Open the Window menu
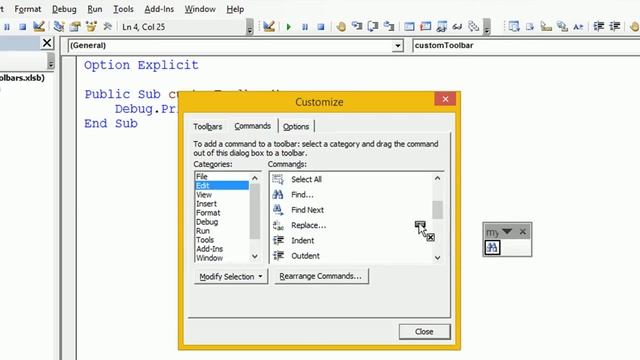The width and height of the screenshot is (640, 360). tap(200, 9)
